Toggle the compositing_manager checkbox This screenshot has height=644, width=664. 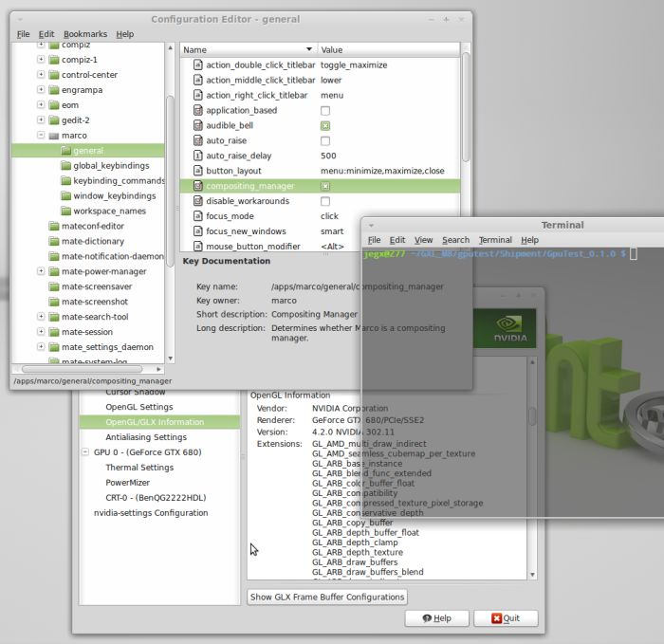[x=325, y=186]
